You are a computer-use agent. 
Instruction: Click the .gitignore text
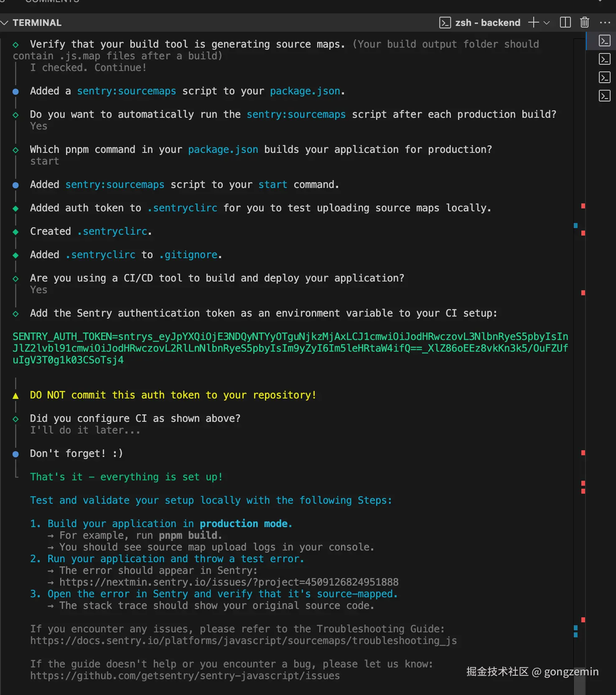(188, 254)
